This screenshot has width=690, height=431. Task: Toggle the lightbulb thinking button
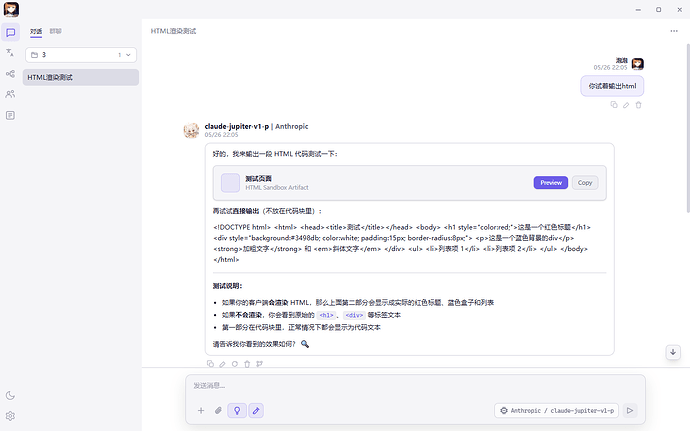coord(237,410)
